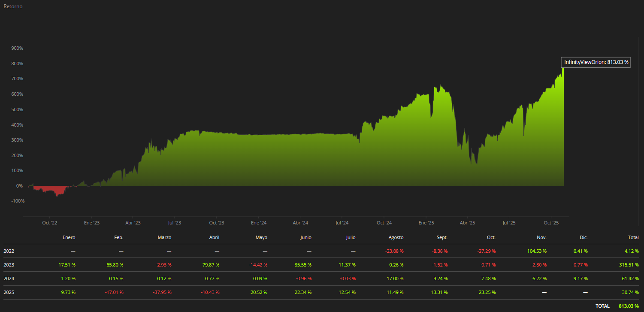
Task: Click the 900% y-axis label
Action: click(17, 48)
